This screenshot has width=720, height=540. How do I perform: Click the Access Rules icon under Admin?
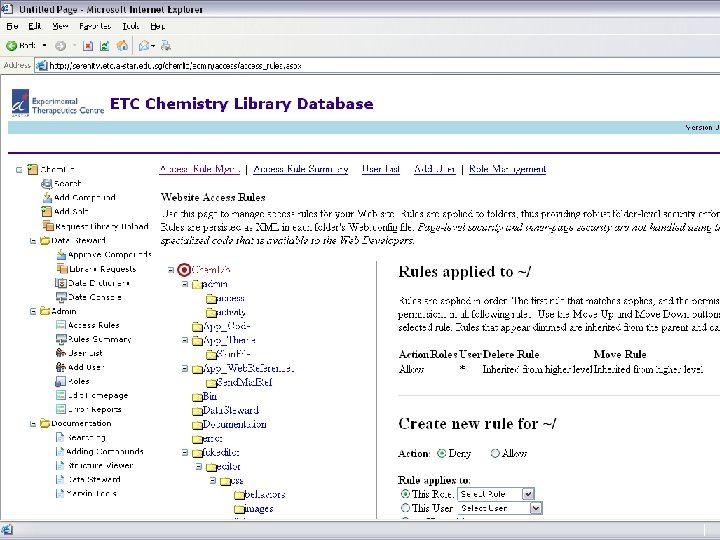click(x=61, y=325)
